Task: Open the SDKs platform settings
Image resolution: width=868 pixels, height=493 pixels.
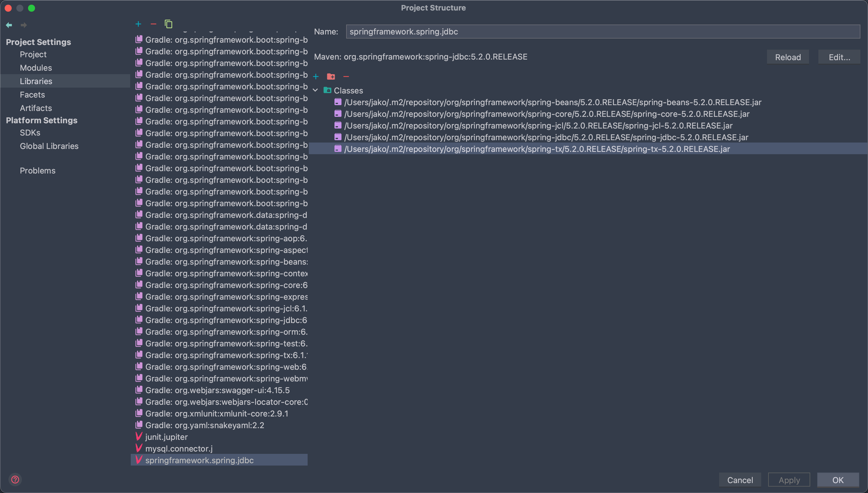Action: point(30,133)
